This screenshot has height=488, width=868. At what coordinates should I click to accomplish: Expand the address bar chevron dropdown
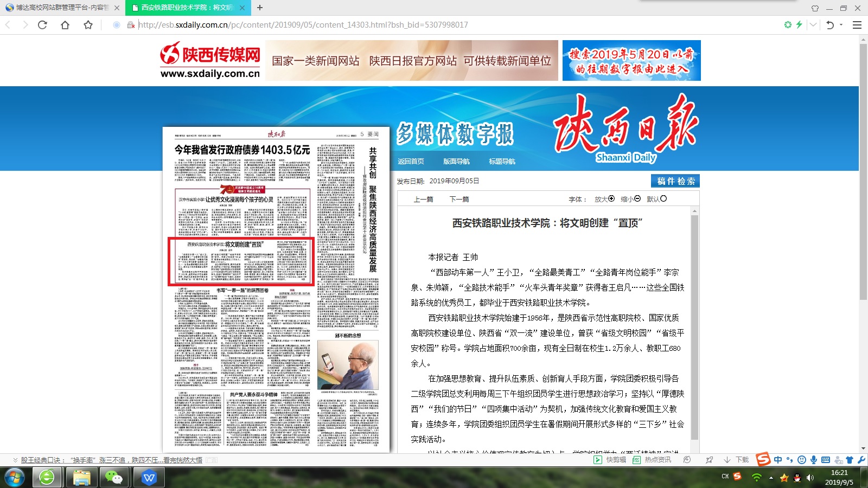pos(813,25)
